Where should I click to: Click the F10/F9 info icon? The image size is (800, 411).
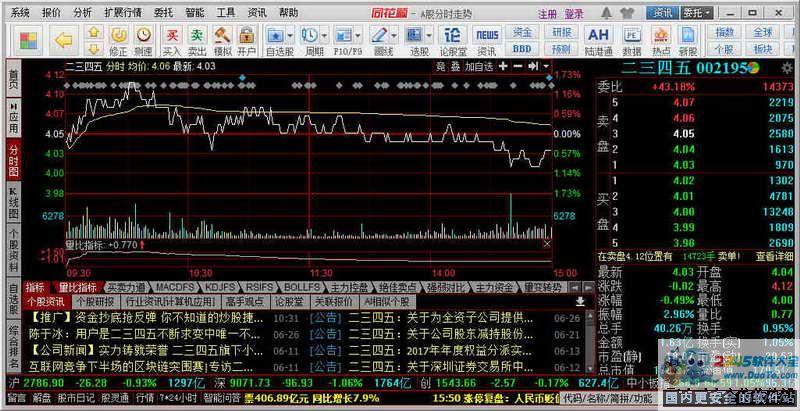pyautogui.click(x=343, y=41)
